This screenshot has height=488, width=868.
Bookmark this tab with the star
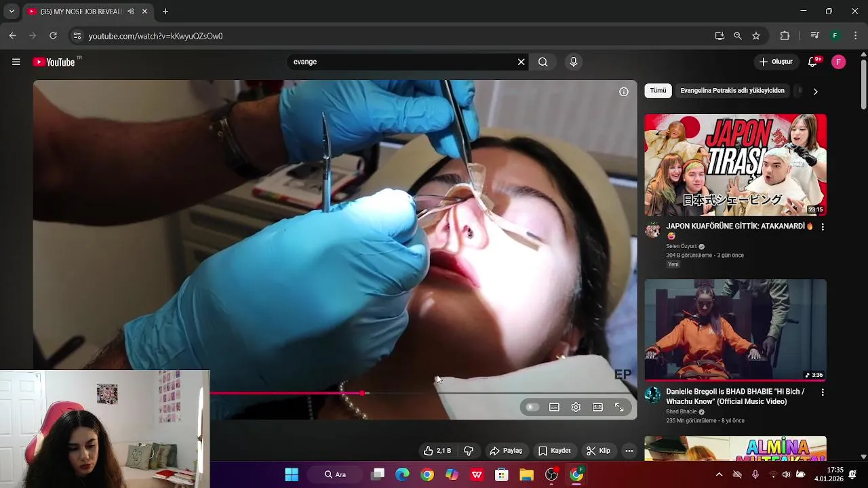pos(756,36)
